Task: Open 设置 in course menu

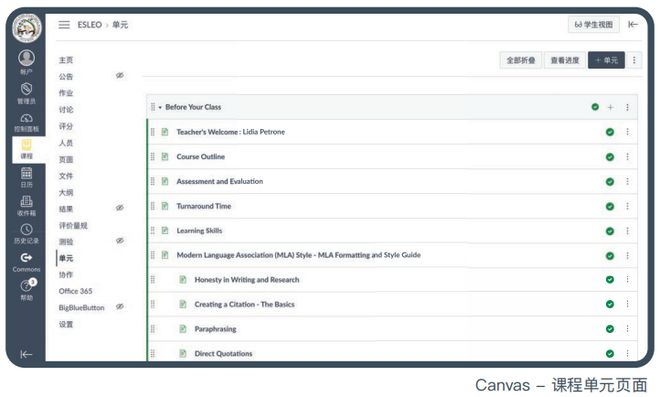Action: coord(66,324)
